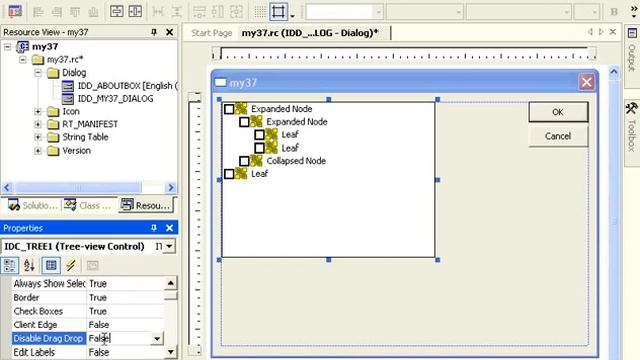
Task: Open the toolbar overflow options chevron
Action: pos(633,11)
